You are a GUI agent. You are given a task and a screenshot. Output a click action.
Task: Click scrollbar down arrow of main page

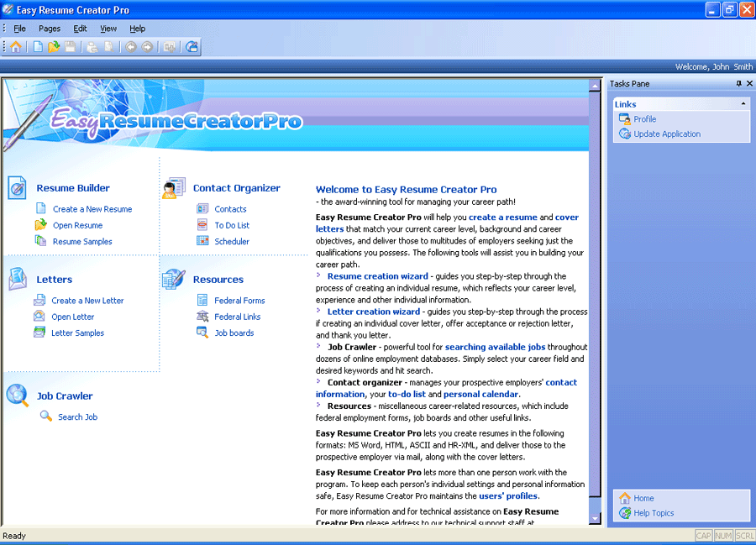(x=595, y=518)
